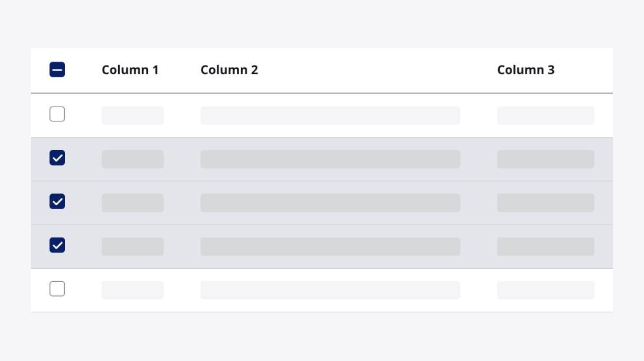
Task: Uncheck the second row's checked checkbox
Action: click(57, 158)
